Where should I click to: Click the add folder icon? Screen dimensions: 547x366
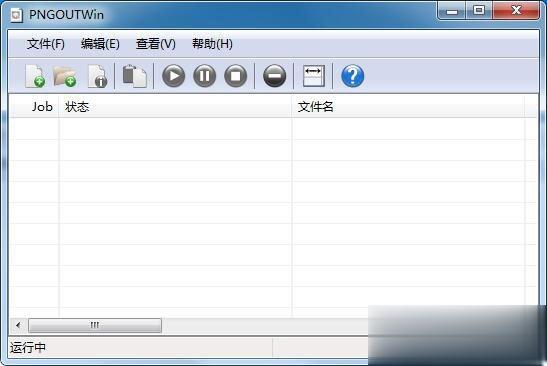65,76
